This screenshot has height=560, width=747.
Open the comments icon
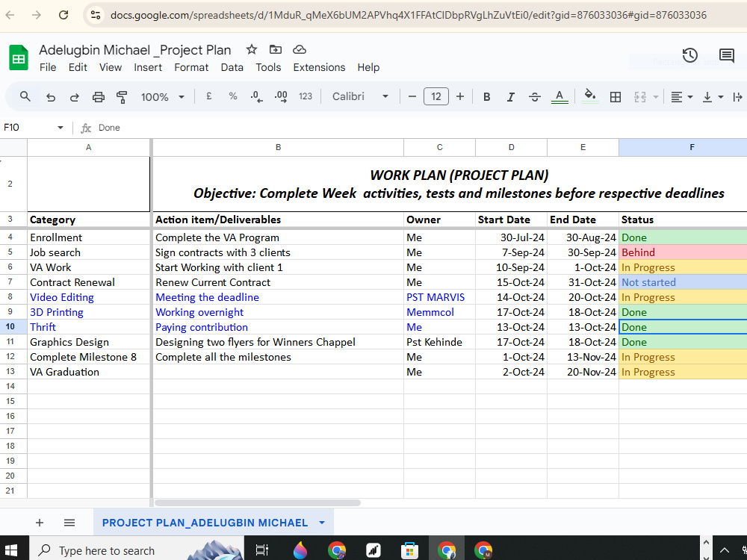pos(727,56)
